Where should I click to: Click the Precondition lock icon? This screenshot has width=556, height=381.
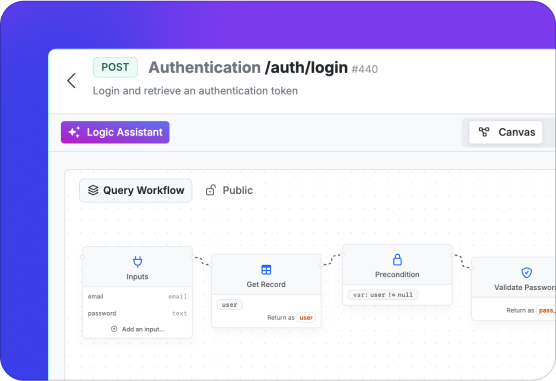(x=397, y=260)
